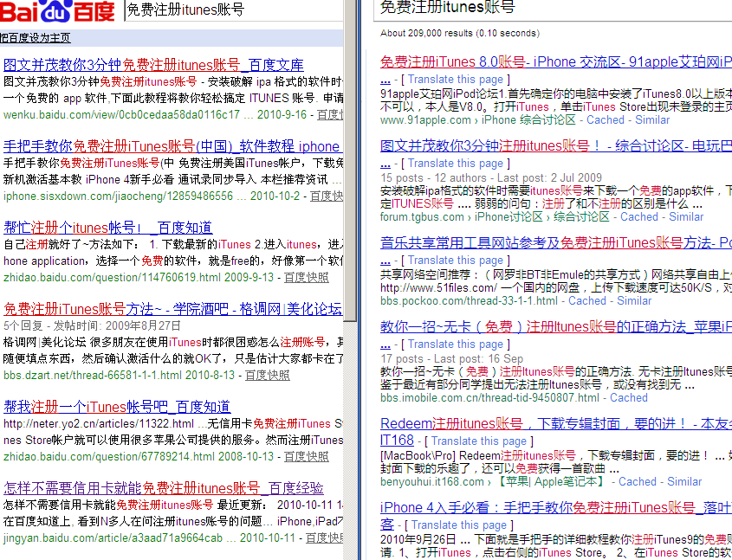Open 百度快照 for zhidao question/67789214 result
This screenshot has width=732, height=560.
[307, 456]
